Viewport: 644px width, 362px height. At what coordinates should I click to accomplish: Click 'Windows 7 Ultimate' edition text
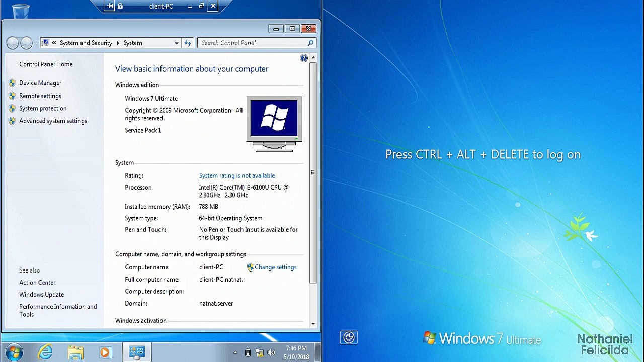pyautogui.click(x=151, y=99)
